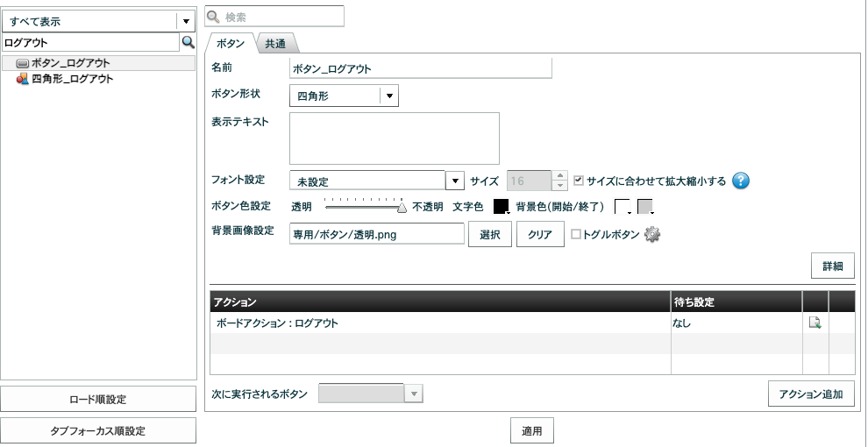
Task: Decrease font size with down arrow
Action: coord(560,185)
